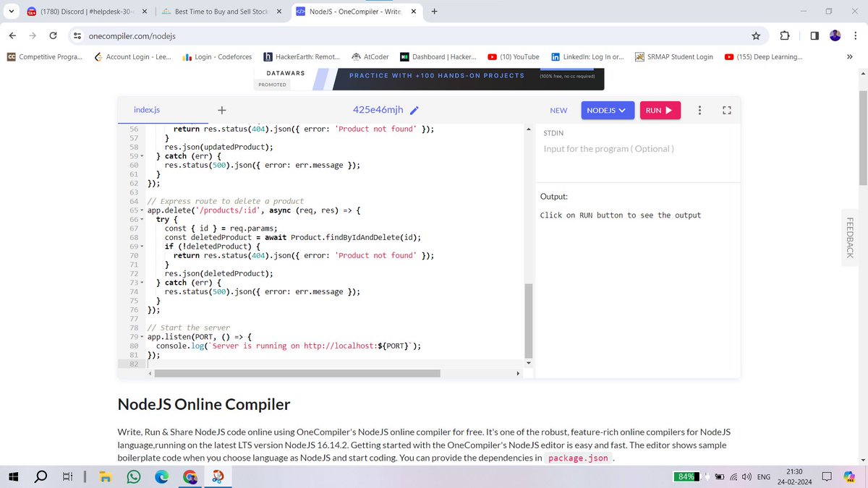Show more bookmarks chevron

(x=850, y=56)
